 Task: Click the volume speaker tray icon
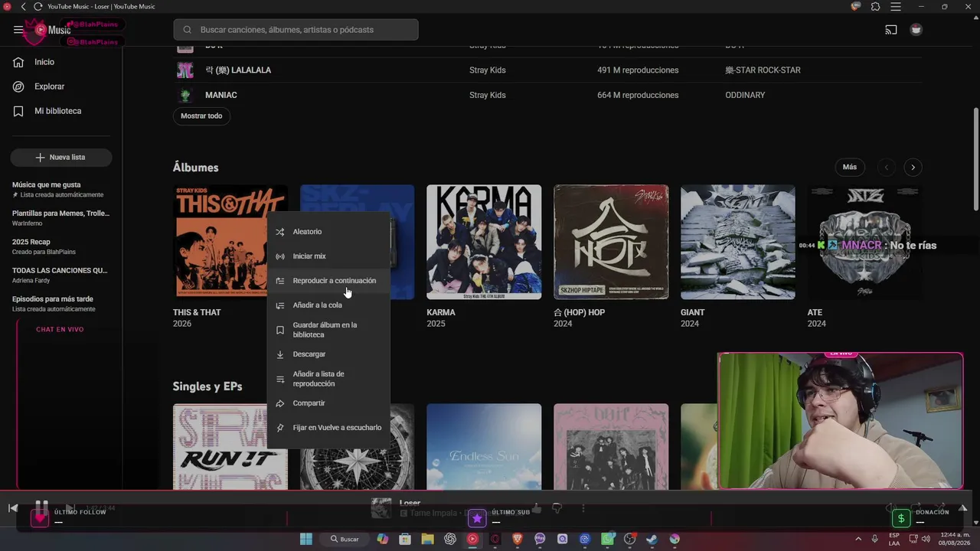[x=926, y=539]
